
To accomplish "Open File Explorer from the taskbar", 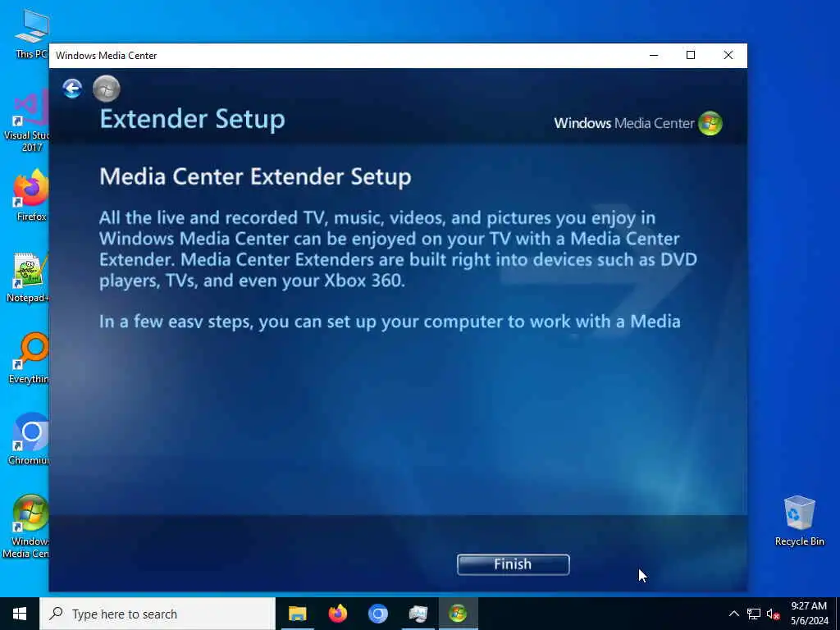I will tap(297, 614).
